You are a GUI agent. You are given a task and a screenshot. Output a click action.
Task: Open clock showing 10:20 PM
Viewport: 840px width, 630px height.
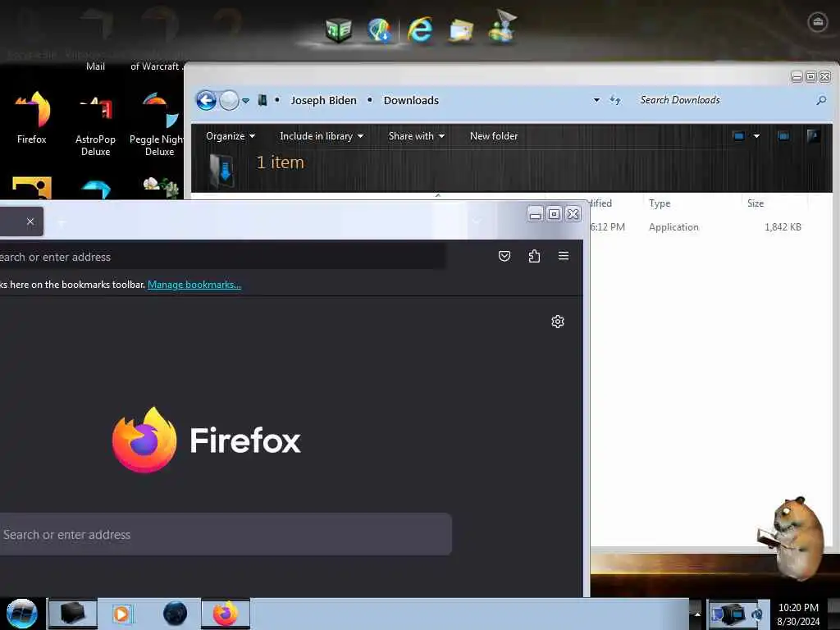(798, 614)
